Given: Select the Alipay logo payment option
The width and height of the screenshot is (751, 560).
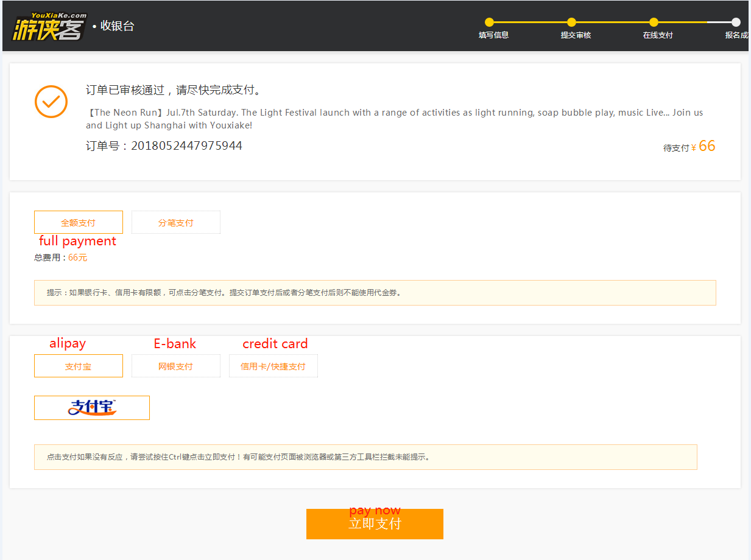Looking at the screenshot, I should pyautogui.click(x=92, y=408).
